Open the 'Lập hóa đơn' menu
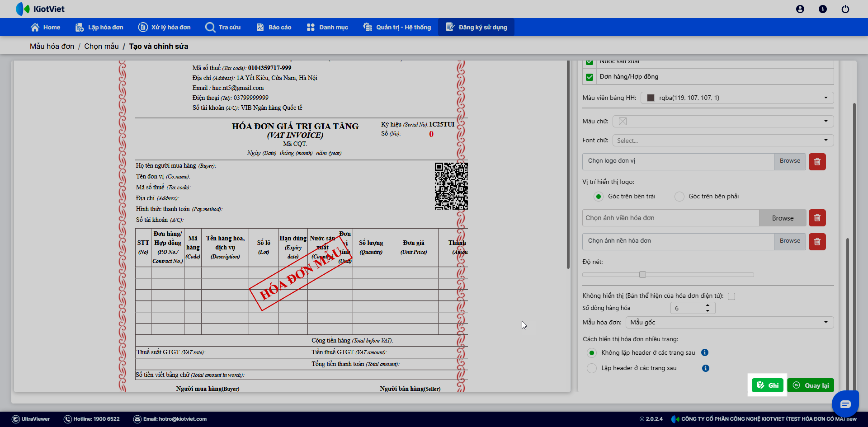This screenshot has width=868, height=427. tap(99, 27)
